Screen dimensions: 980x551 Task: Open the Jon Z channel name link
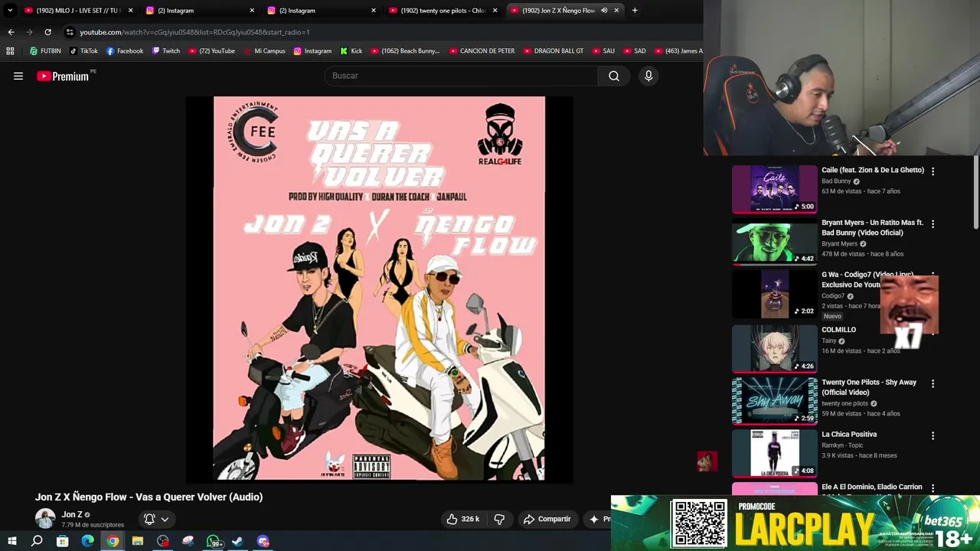click(72, 514)
